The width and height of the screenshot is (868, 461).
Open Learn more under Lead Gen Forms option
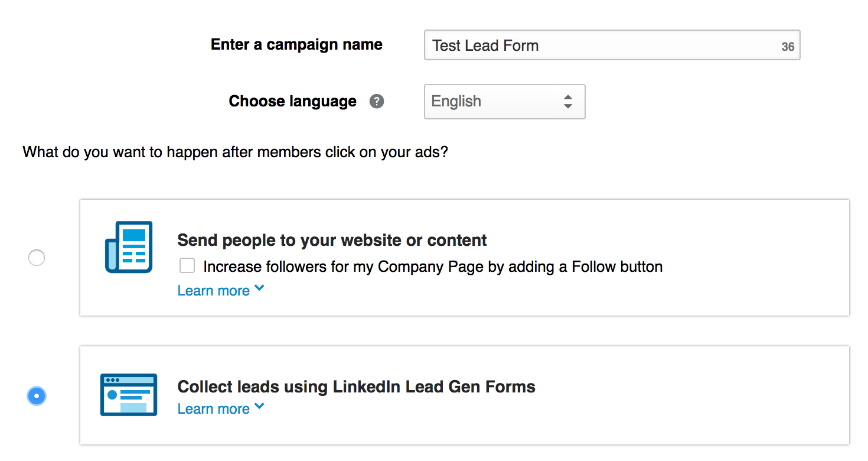[213, 408]
